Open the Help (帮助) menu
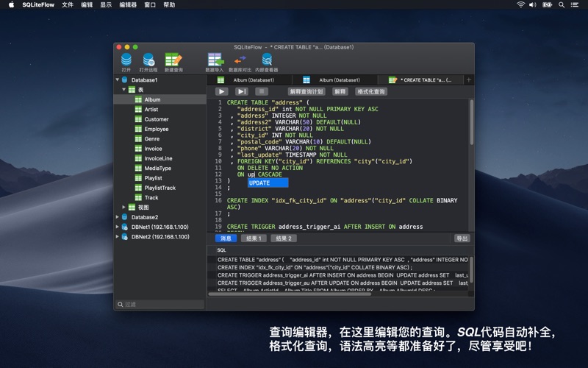Viewport: 588px width, 368px height. tap(169, 4)
